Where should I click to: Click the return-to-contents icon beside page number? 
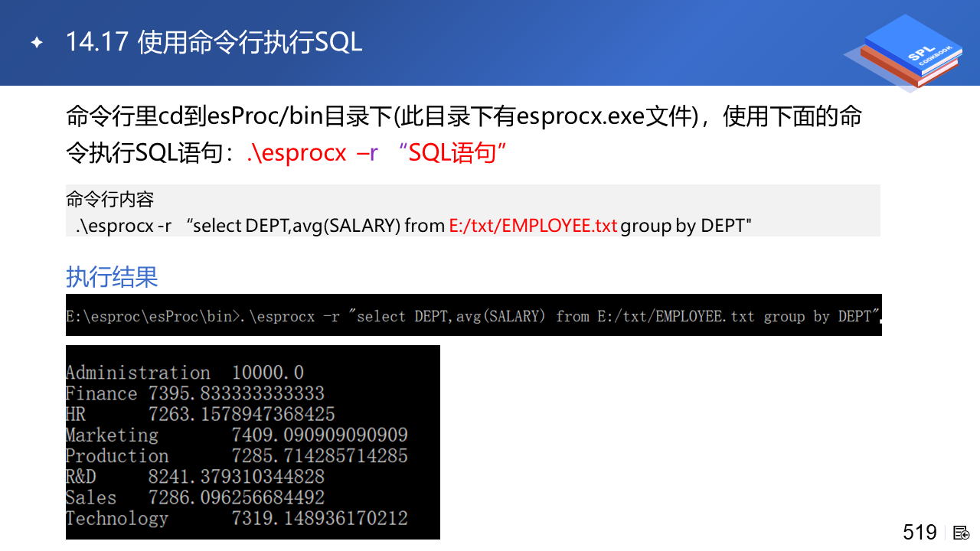(962, 533)
